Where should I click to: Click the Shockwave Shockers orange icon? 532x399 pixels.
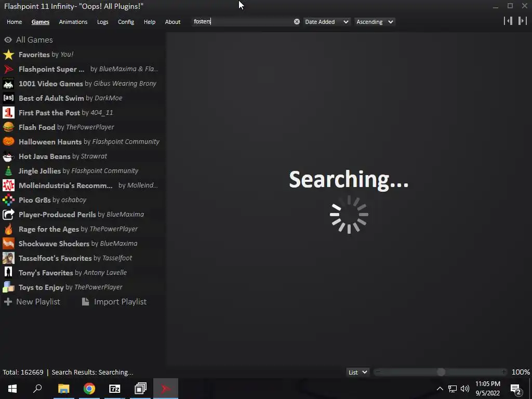8,244
